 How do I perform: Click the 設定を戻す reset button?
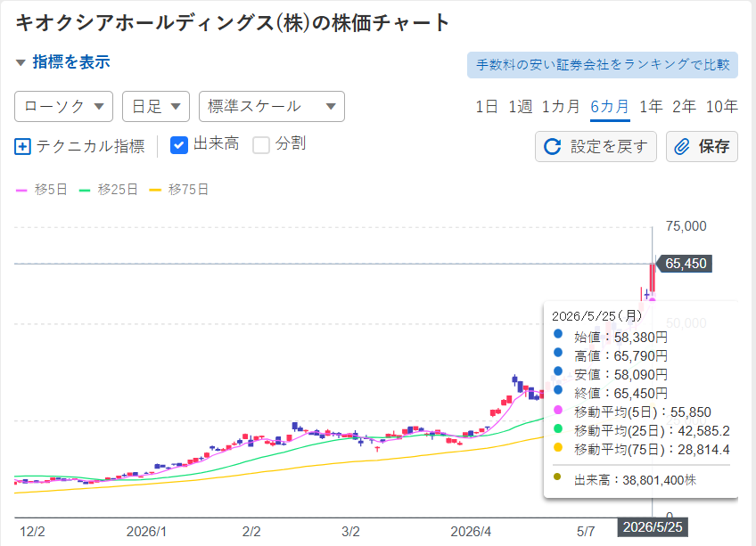596,146
